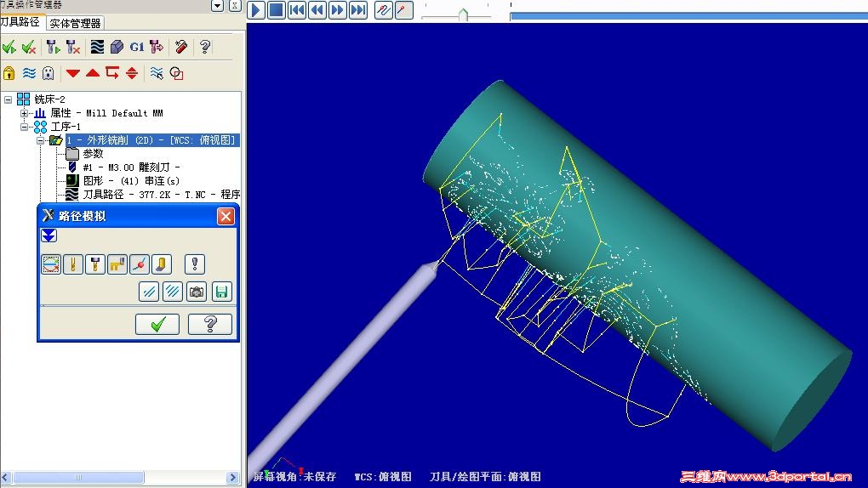The image size is (868, 488).
Task: Open operations manager dropdown arrow at top
Action: click(218, 6)
